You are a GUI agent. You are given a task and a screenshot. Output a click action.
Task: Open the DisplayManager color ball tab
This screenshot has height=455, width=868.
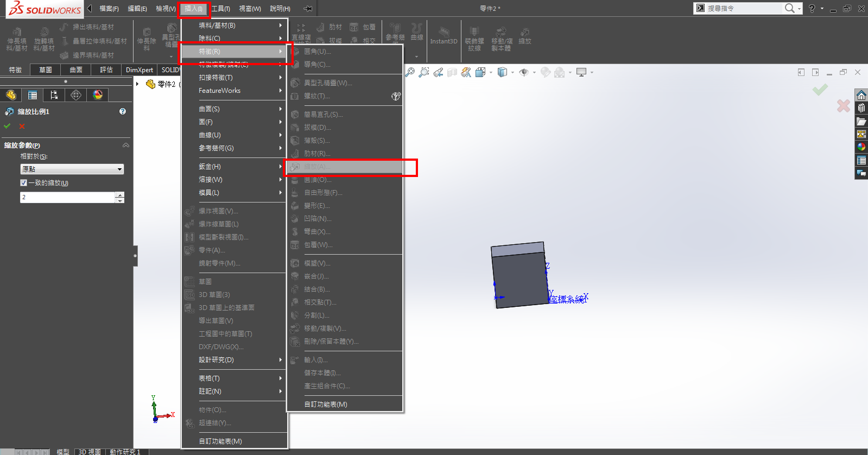point(98,95)
